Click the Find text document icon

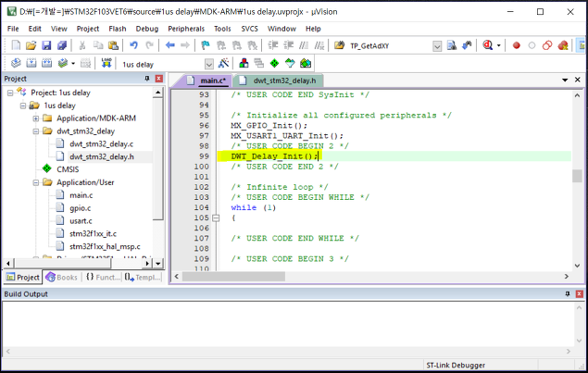tap(452, 45)
